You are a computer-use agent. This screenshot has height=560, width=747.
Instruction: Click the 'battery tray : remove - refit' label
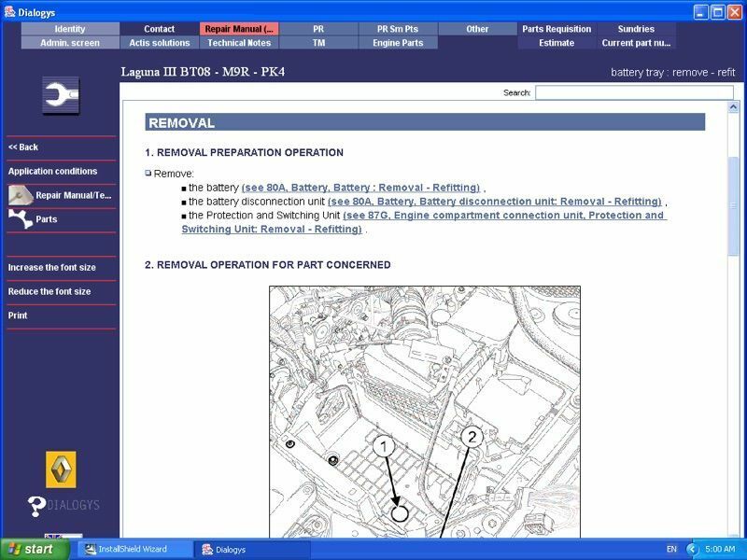672,73
